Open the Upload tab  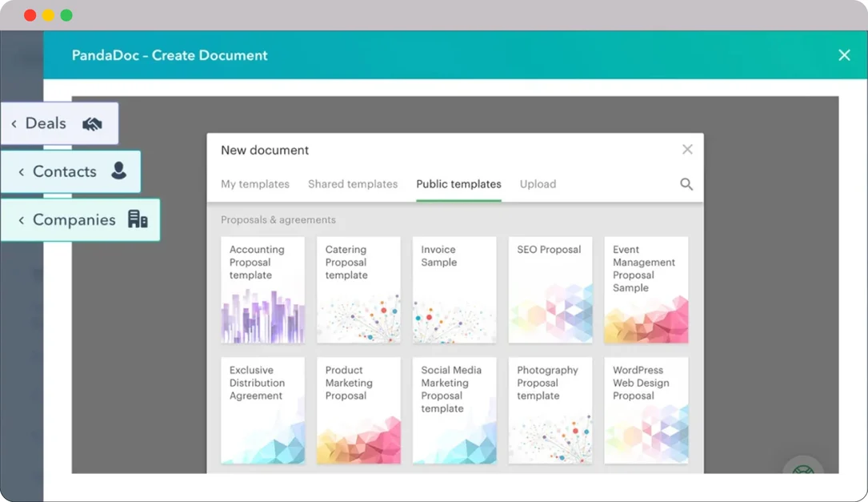pyautogui.click(x=538, y=184)
